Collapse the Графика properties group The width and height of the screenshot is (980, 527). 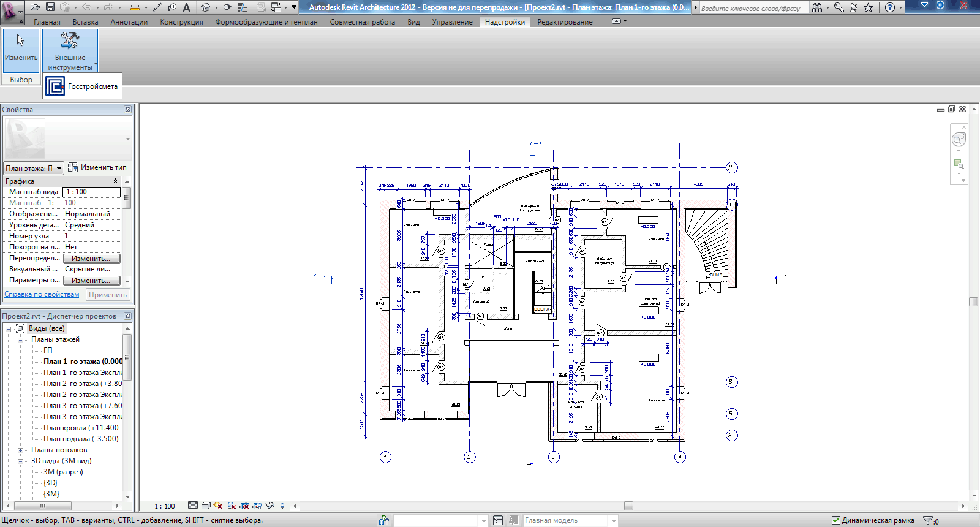(115, 181)
